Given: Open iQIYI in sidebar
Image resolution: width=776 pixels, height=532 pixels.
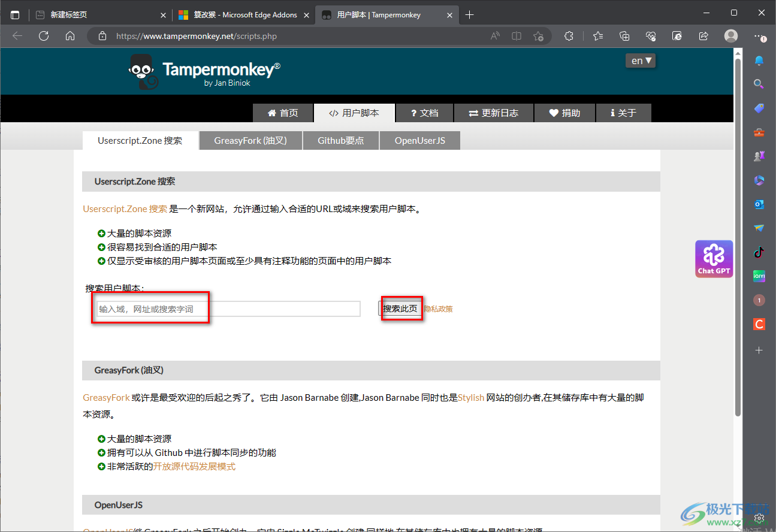Looking at the screenshot, I should click(x=759, y=276).
